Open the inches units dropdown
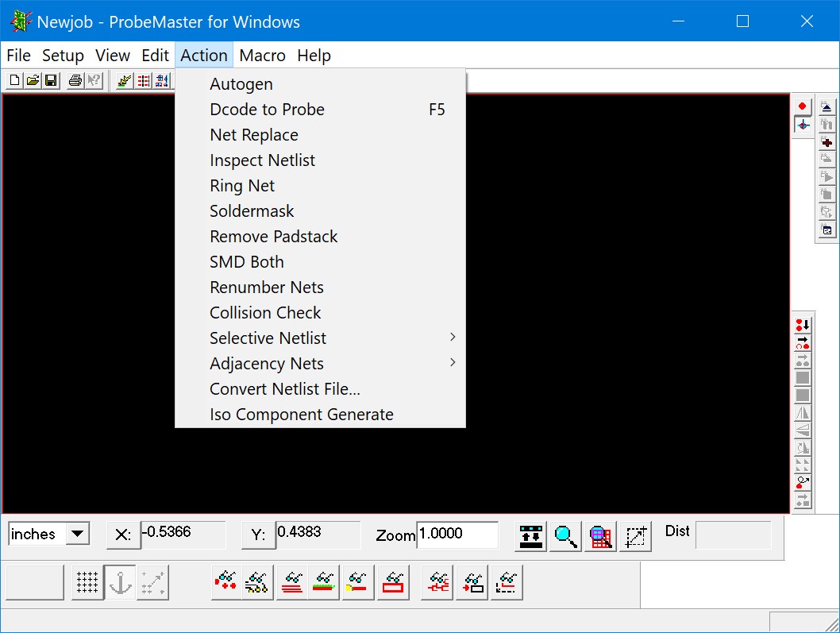840x633 pixels. (x=78, y=534)
